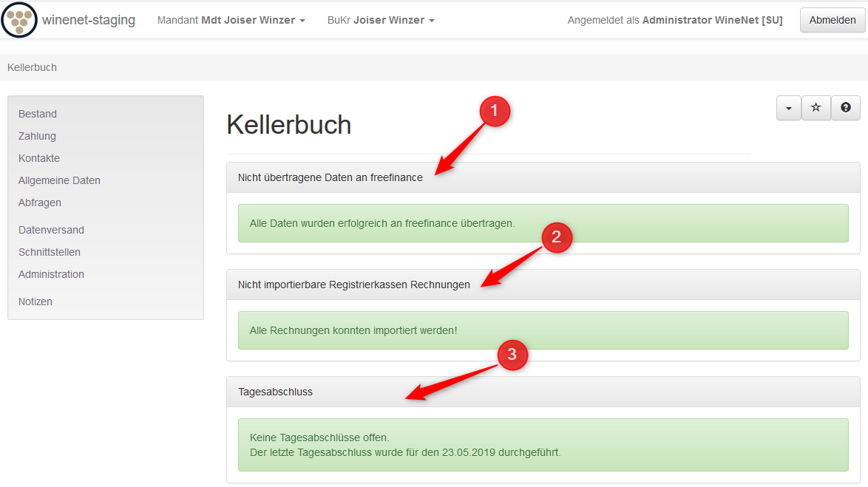This screenshot has width=868, height=487.
Task: Click the winenet grape logo icon
Action: pyautogui.click(x=19, y=20)
